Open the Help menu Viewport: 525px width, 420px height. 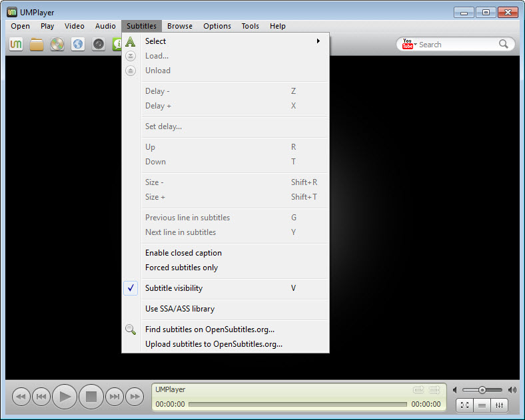(278, 26)
